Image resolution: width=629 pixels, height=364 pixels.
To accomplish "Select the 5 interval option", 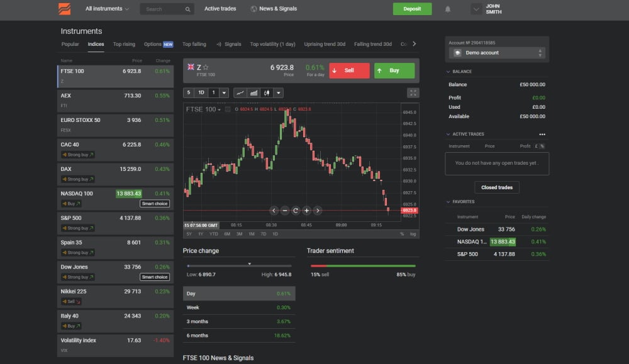I will point(189,93).
